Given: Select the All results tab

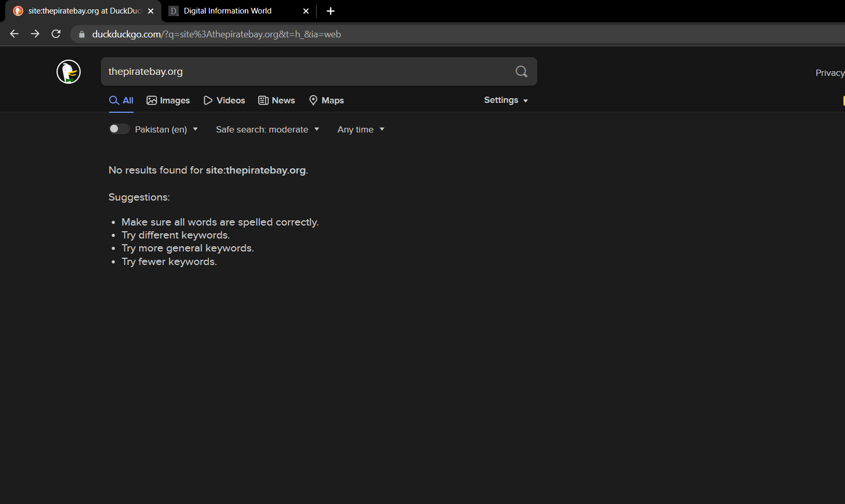Looking at the screenshot, I should point(121,100).
